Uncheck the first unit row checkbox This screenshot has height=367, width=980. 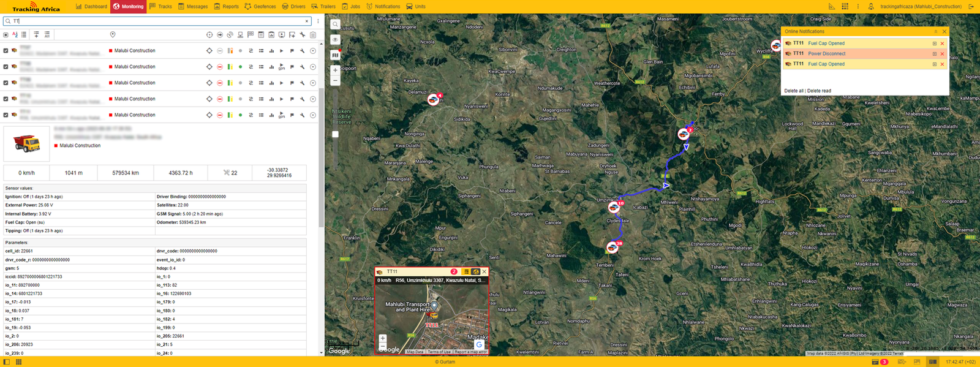[6, 51]
